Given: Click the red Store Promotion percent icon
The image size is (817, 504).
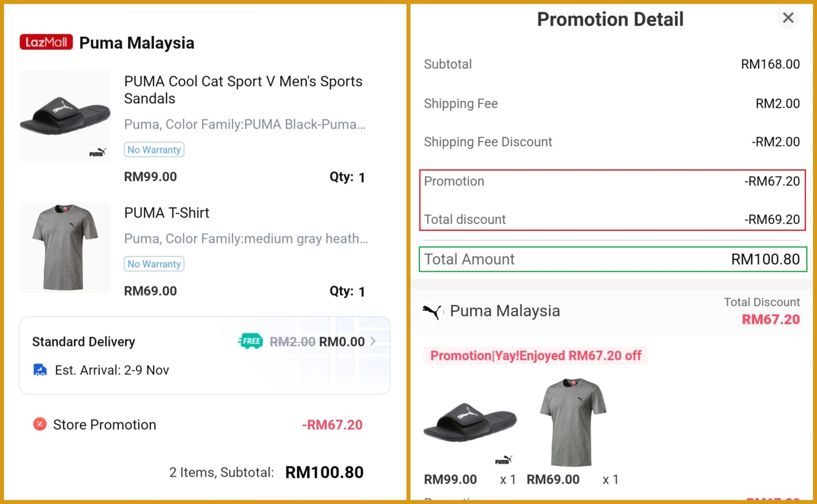Looking at the screenshot, I should pos(40,424).
